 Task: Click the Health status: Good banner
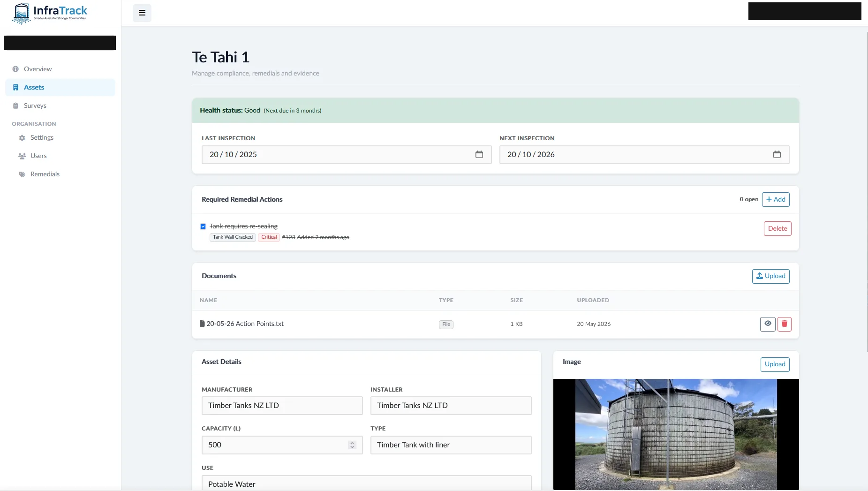click(x=496, y=111)
